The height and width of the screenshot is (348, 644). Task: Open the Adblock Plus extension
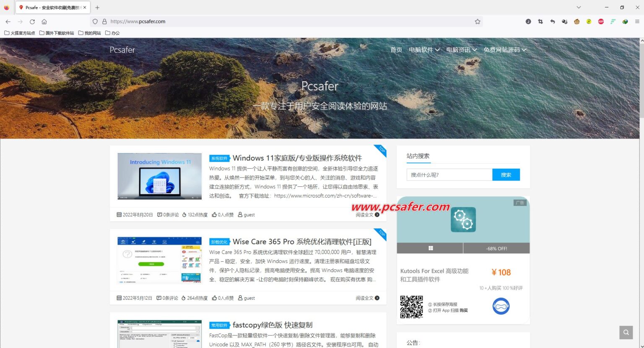tap(601, 21)
